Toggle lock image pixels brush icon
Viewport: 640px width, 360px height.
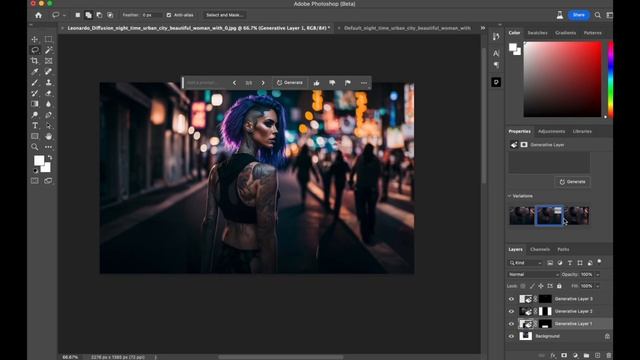pos(532,286)
